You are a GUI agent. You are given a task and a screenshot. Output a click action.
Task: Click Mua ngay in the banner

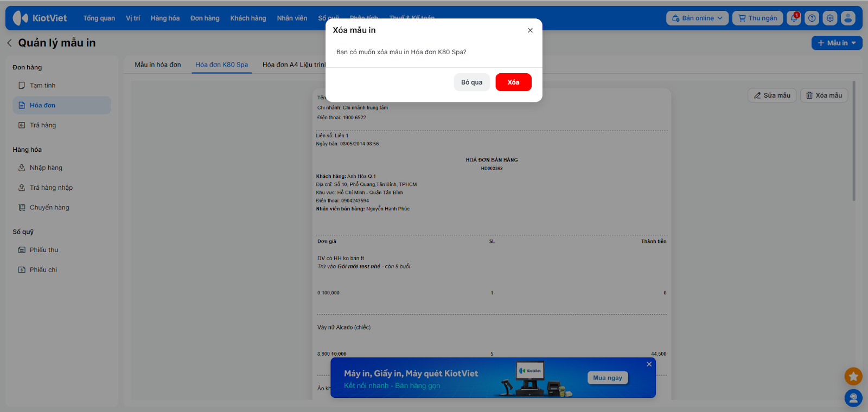pos(608,378)
